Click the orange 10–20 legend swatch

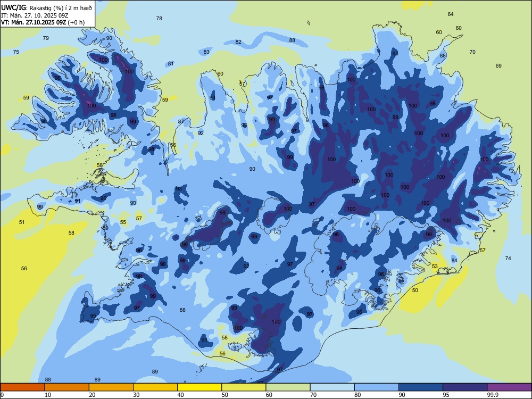(x=67, y=387)
